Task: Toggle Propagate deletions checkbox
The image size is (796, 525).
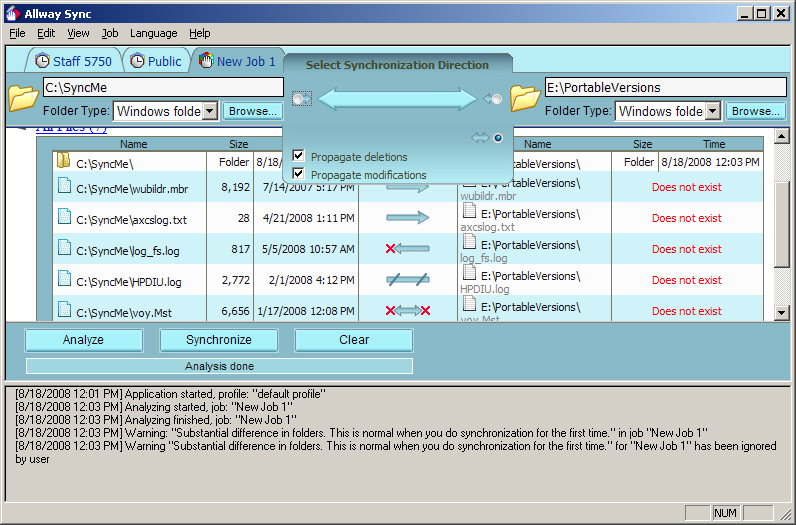Action: point(298,156)
